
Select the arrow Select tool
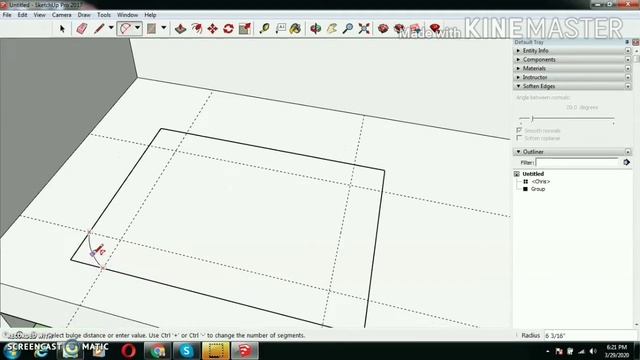(62, 29)
